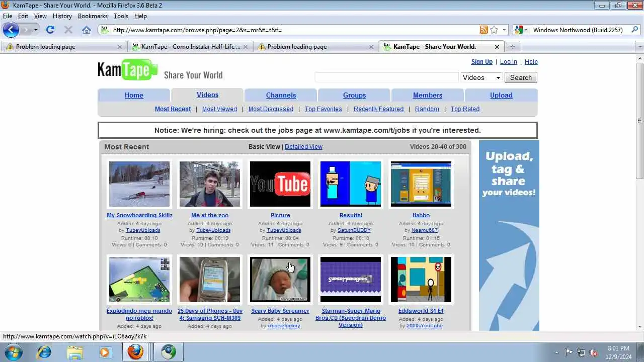Close the KamTape Como Instalar Half-Life tab

246,47
